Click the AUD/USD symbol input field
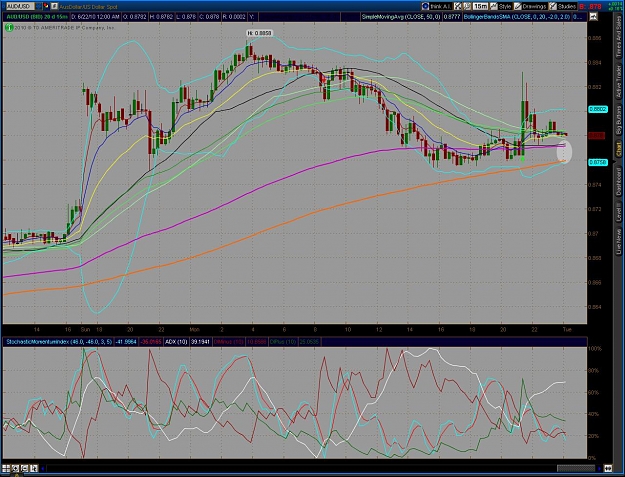This screenshot has height=477, width=625. point(18,6)
